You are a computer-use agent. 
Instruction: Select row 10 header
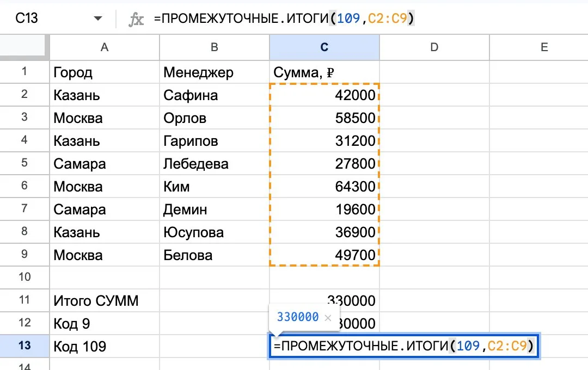24,277
